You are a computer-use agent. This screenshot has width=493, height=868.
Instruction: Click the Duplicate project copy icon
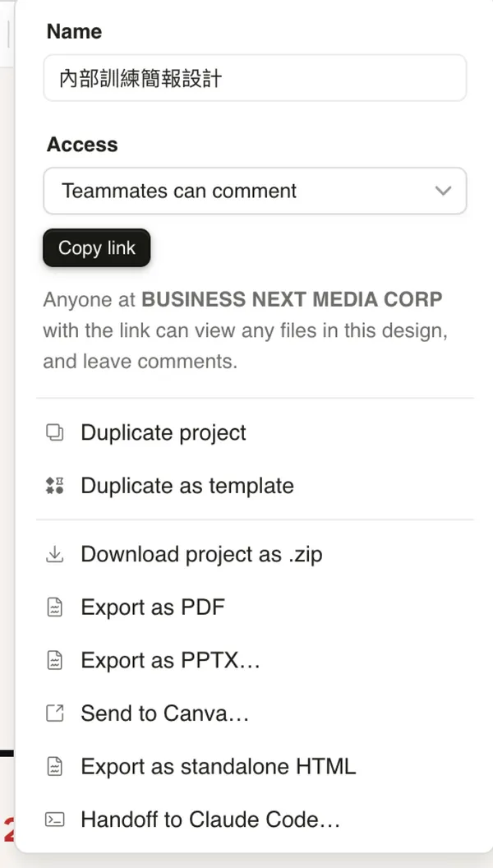click(54, 433)
